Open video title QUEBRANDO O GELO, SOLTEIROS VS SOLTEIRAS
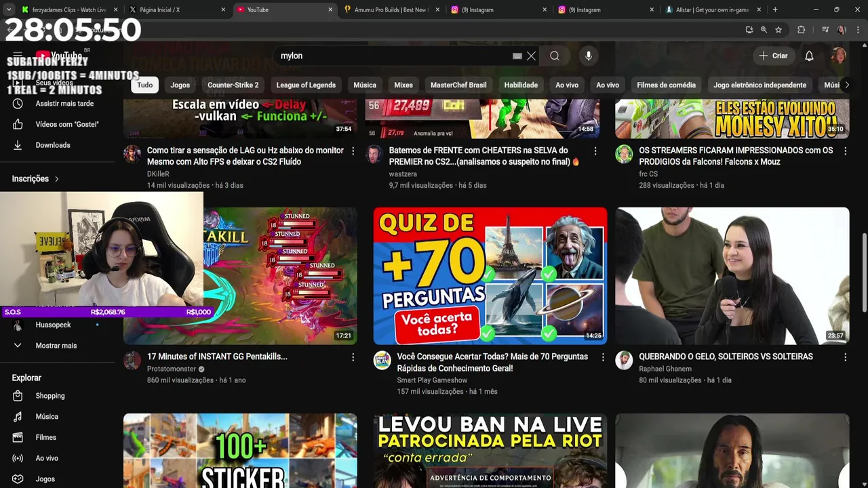 point(726,357)
